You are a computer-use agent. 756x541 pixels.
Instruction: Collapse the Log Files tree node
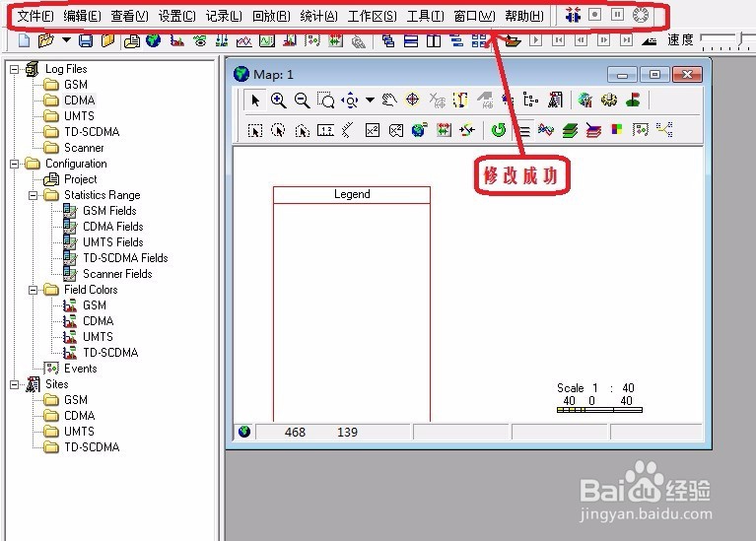pos(15,69)
